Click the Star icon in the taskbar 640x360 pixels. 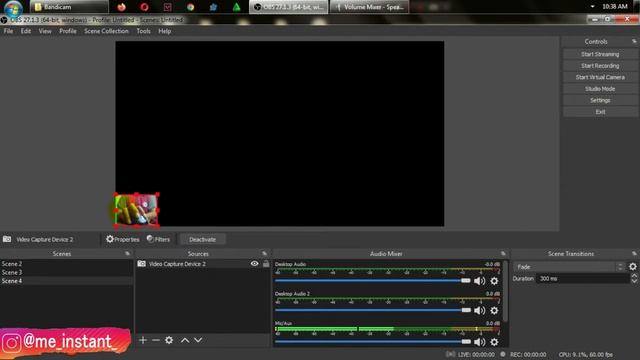point(213,7)
